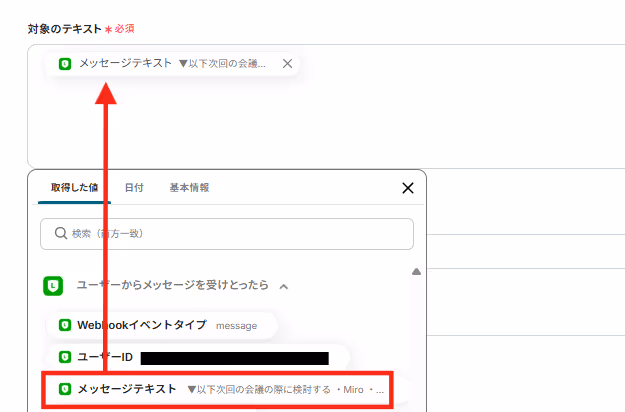Image resolution: width=625 pixels, height=412 pixels.
Task: Switch to the 日付 tab
Action: (134, 188)
